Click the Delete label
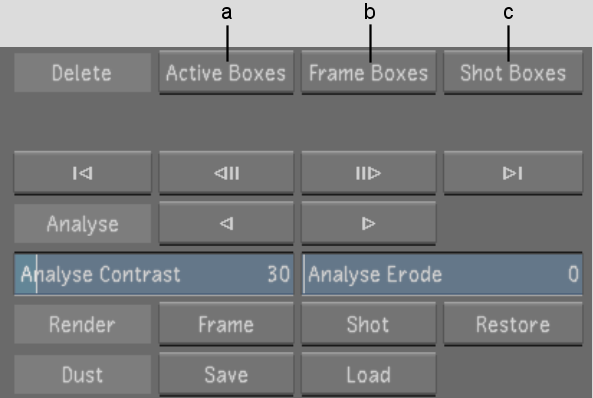 82,72
